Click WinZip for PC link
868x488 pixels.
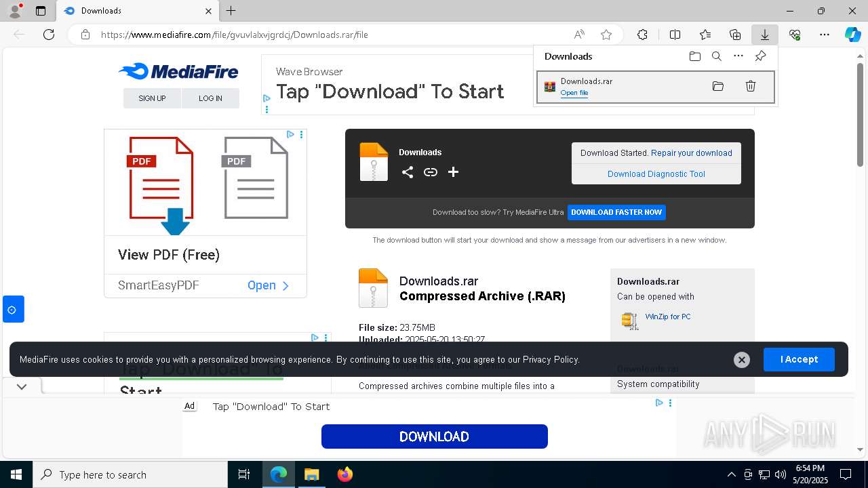[x=668, y=317]
